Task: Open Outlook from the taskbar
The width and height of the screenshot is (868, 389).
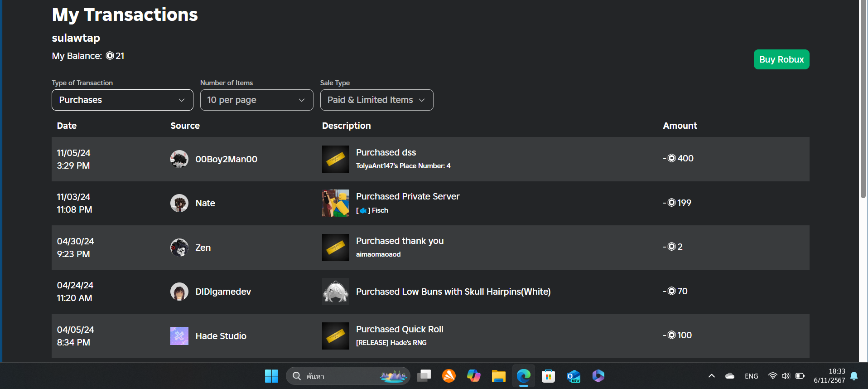Action: pos(574,376)
